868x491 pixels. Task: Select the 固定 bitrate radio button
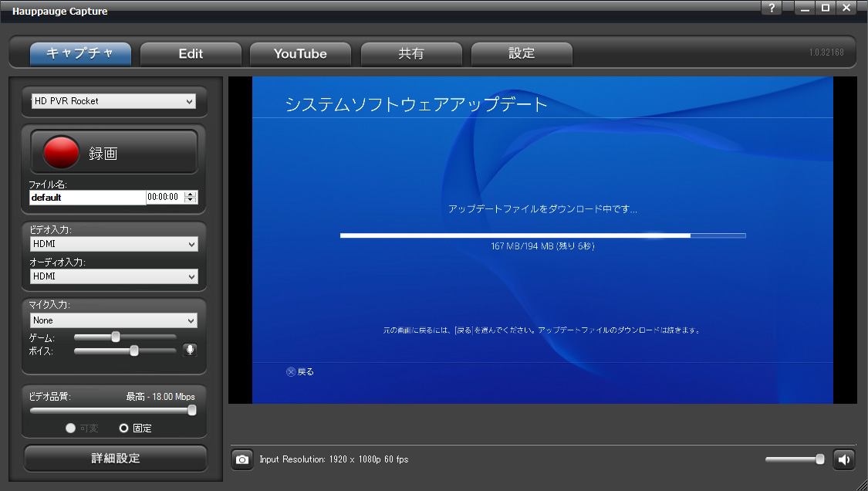tap(124, 428)
